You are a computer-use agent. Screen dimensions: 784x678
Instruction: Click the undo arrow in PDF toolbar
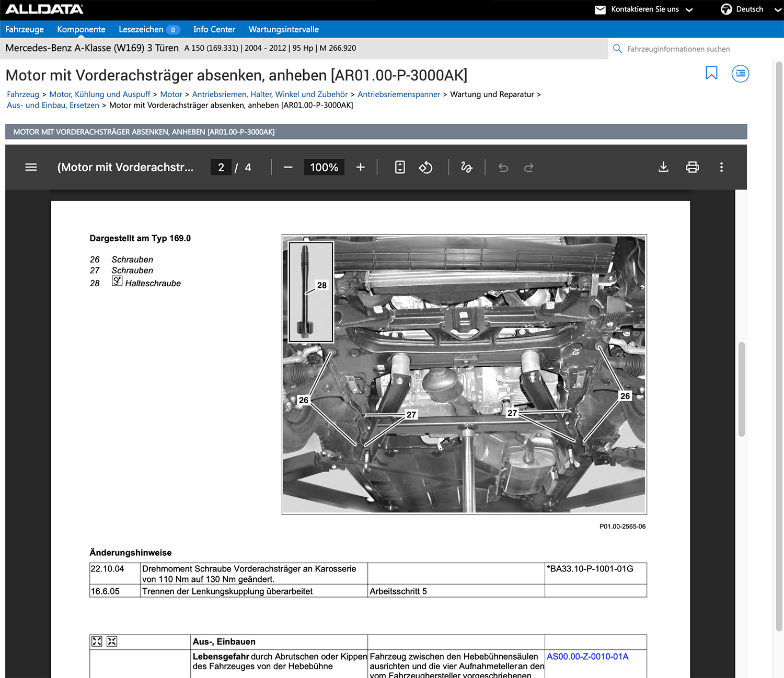[503, 168]
